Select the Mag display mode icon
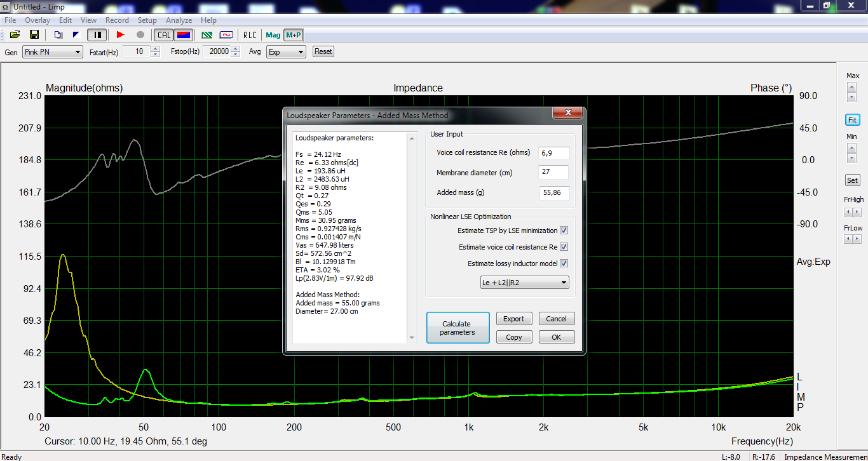Screen dimensions: 868x461 point(273,35)
